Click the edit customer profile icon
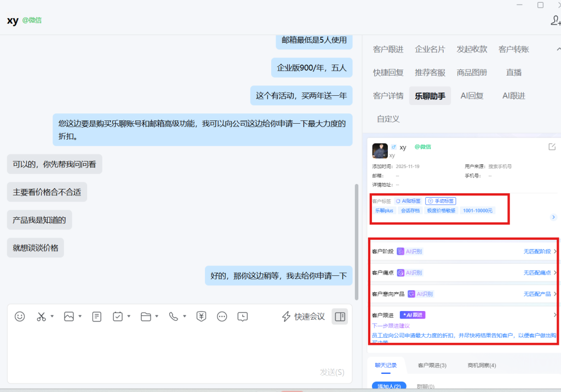Image resolution: width=561 pixels, height=392 pixels. (x=552, y=147)
